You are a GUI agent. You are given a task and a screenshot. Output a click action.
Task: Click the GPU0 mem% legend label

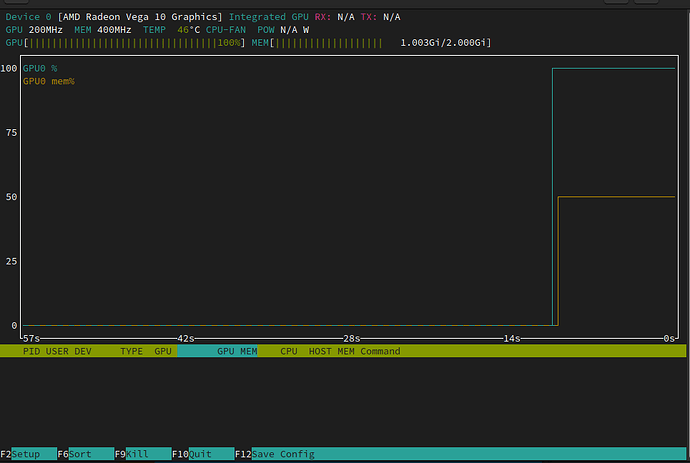click(48, 81)
